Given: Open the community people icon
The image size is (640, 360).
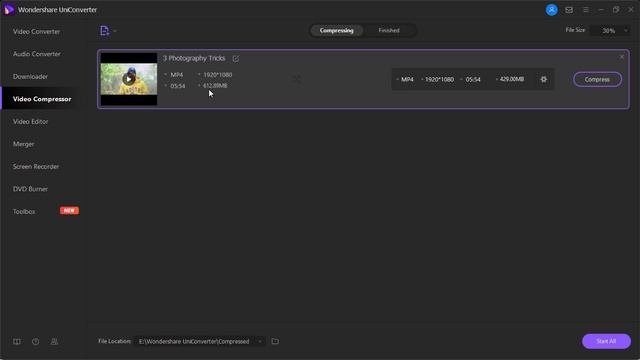Looking at the screenshot, I should click(x=54, y=342).
